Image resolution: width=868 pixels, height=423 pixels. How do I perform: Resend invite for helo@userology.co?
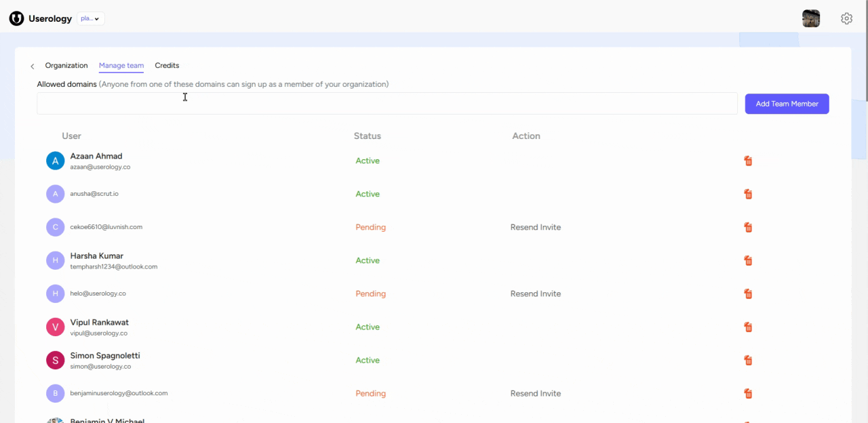535,294
